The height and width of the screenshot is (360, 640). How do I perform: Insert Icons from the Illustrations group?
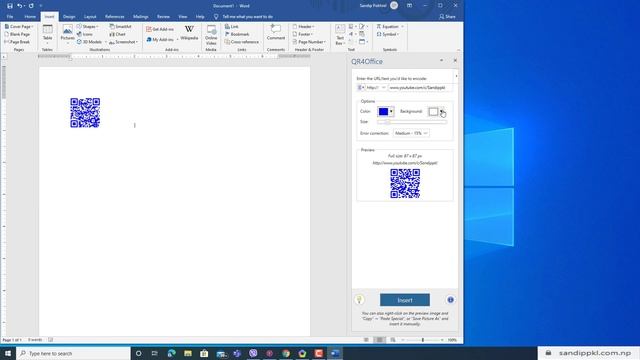[85, 34]
